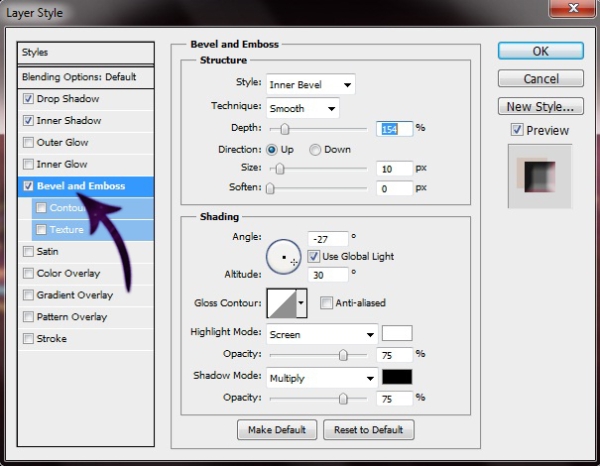Screen dimensions: 600x466
Task: Open the Style dropdown showing Inner Bevel
Action: coord(309,85)
